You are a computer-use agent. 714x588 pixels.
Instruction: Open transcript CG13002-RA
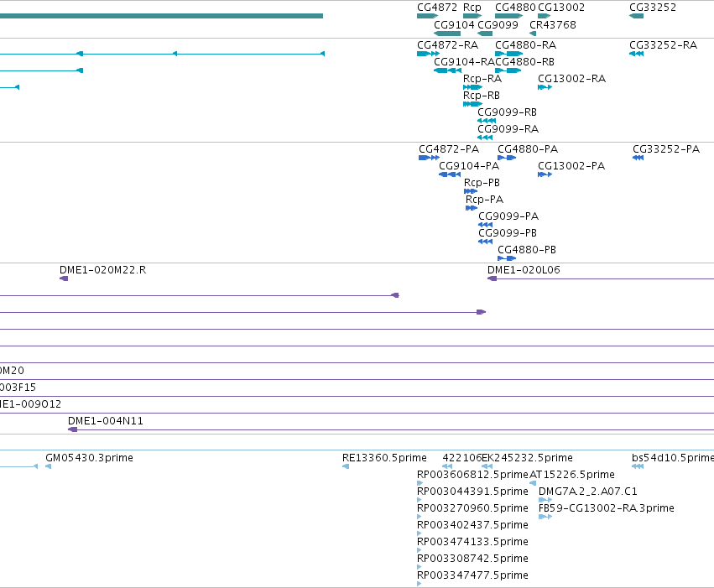[571, 79]
